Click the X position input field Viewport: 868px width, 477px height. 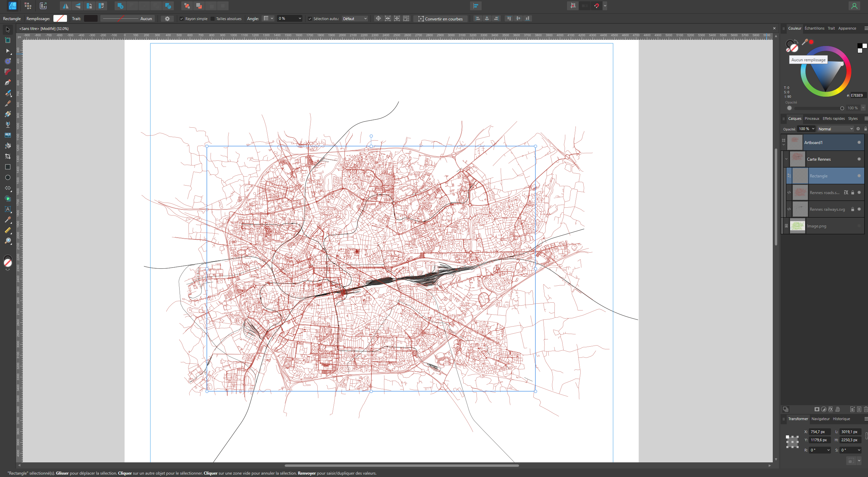click(x=819, y=432)
